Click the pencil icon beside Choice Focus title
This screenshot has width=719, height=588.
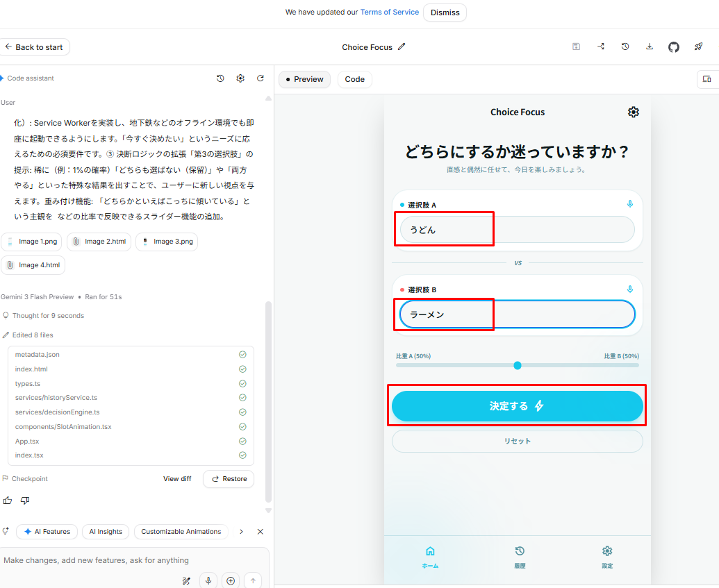(x=402, y=47)
